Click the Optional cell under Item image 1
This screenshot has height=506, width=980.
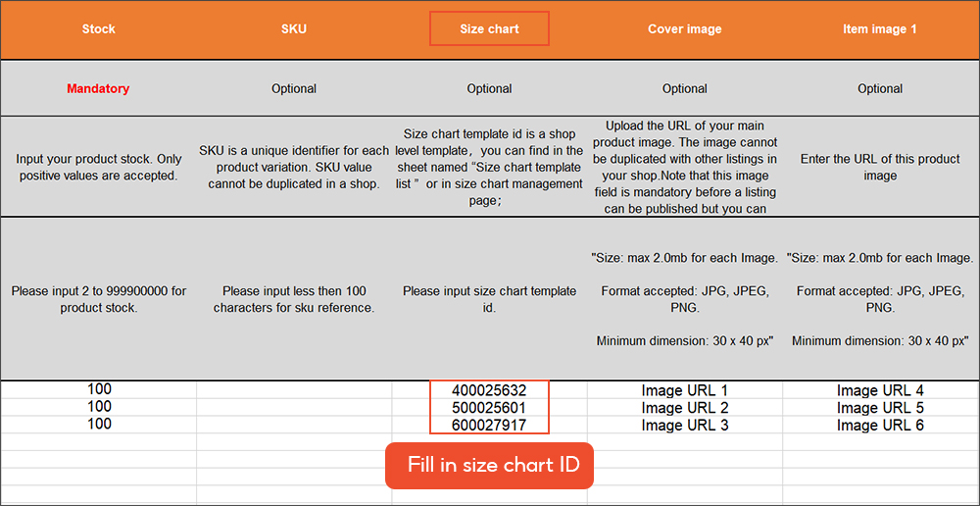coord(880,89)
